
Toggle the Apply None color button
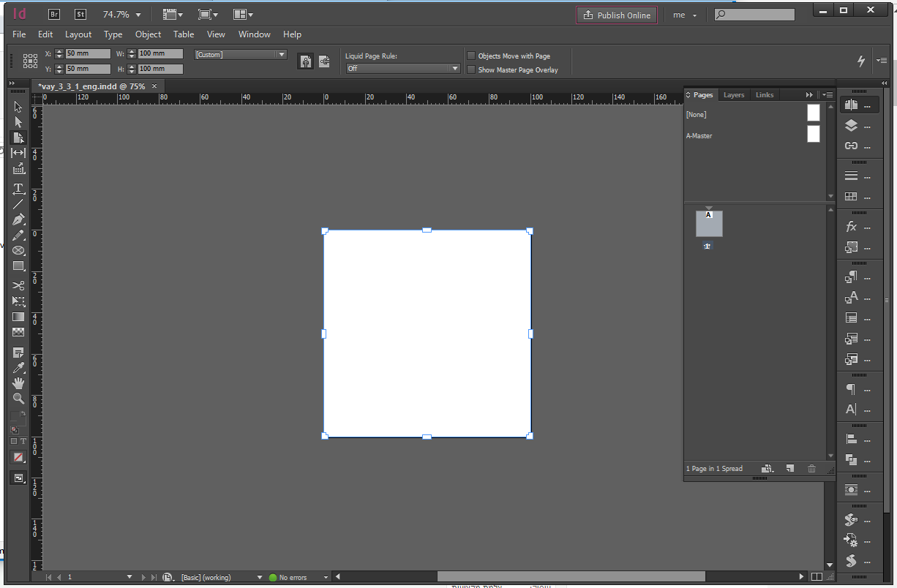click(x=18, y=457)
